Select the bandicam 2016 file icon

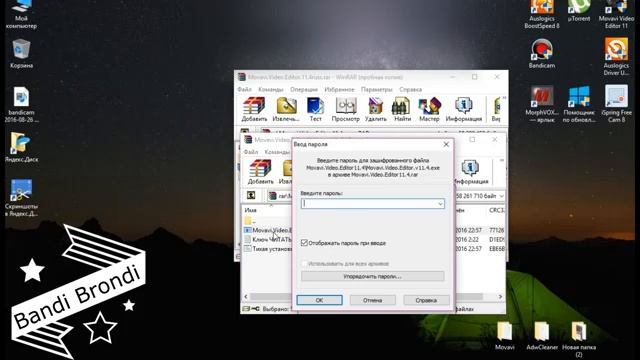tap(21, 104)
